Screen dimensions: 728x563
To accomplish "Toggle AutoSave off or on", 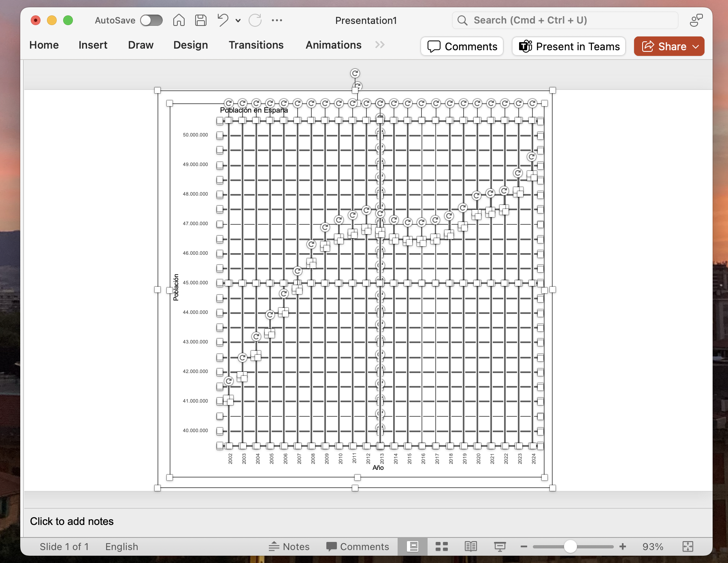I will click(x=151, y=20).
